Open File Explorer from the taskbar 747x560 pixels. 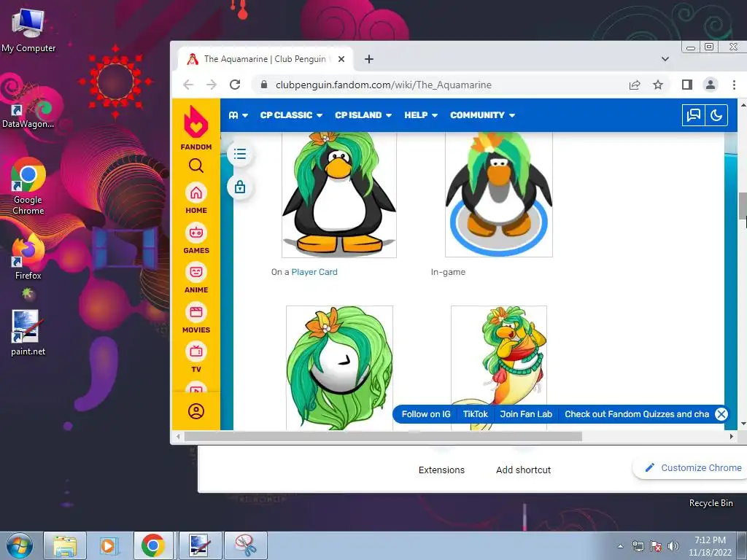(x=65, y=545)
